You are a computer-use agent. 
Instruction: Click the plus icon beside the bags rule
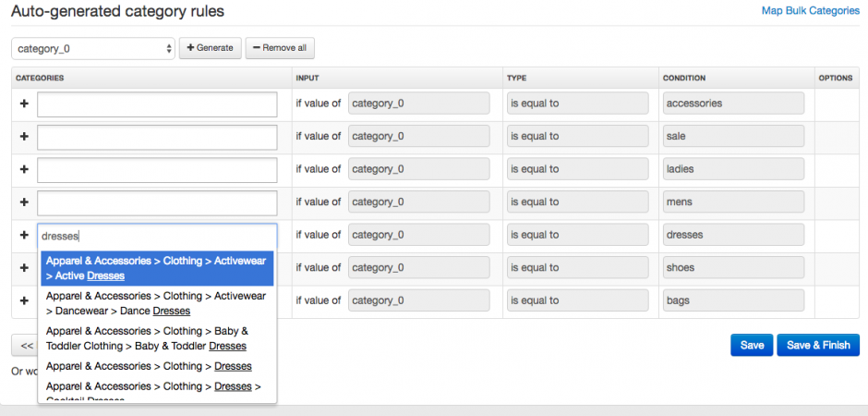click(24, 301)
